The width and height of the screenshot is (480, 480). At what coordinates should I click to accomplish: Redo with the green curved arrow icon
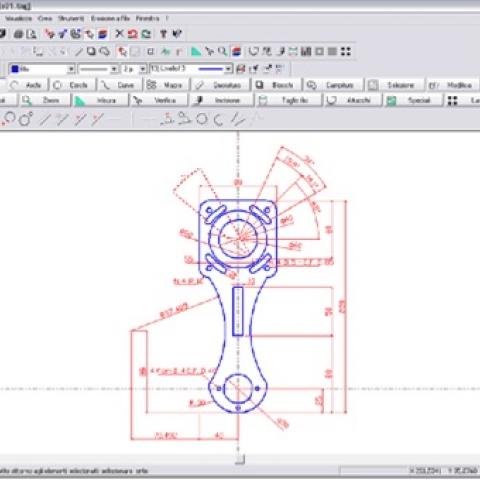pyautogui.click(x=146, y=34)
